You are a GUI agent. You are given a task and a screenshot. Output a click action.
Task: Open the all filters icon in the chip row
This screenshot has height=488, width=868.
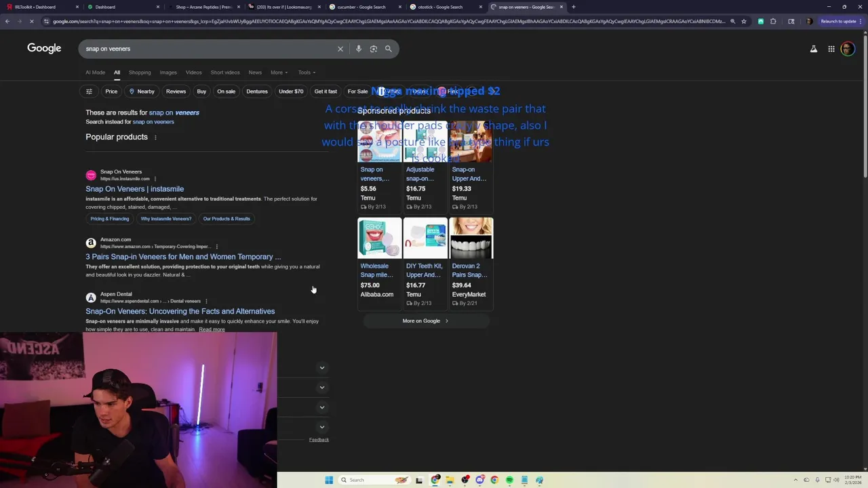point(89,91)
